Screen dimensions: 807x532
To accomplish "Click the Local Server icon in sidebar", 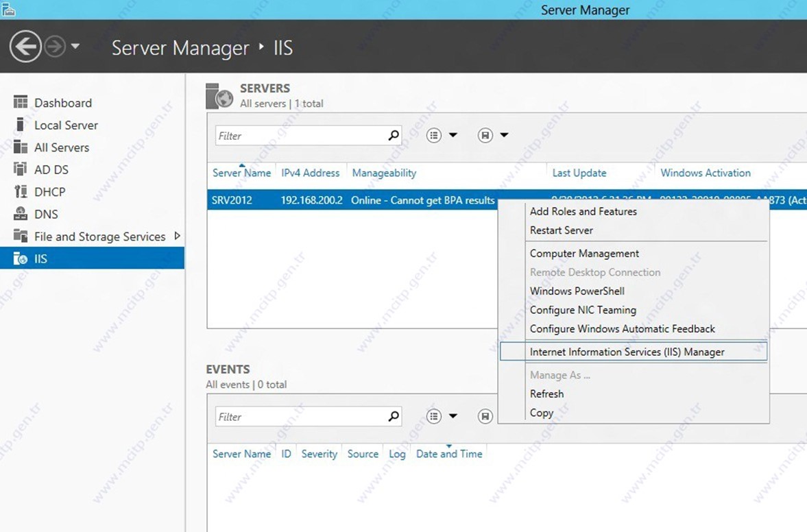I will (x=21, y=125).
